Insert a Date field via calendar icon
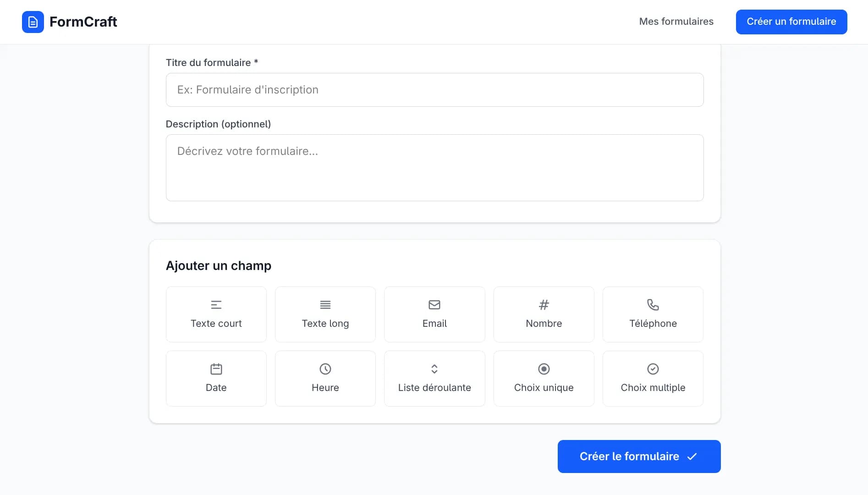 pos(216,369)
